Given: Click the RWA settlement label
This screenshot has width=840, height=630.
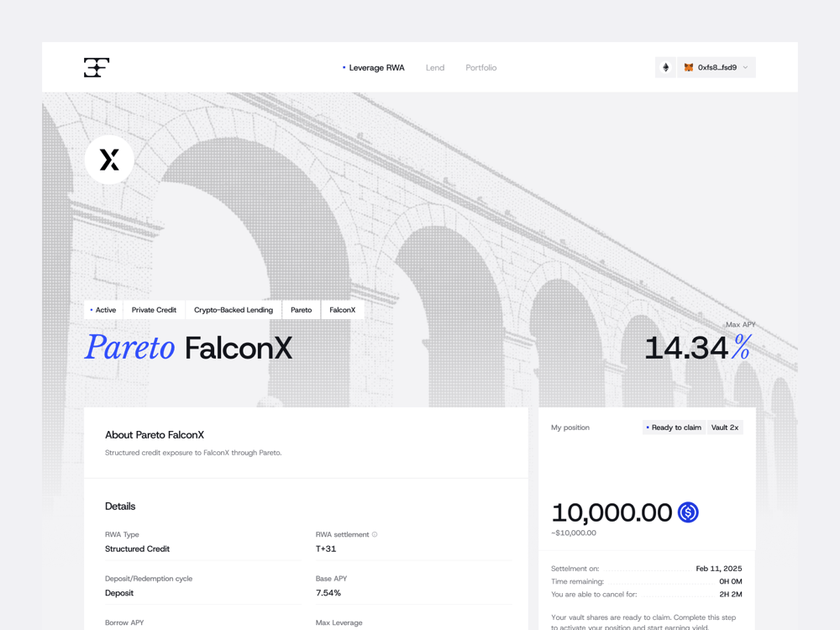Looking at the screenshot, I should coord(343,534).
